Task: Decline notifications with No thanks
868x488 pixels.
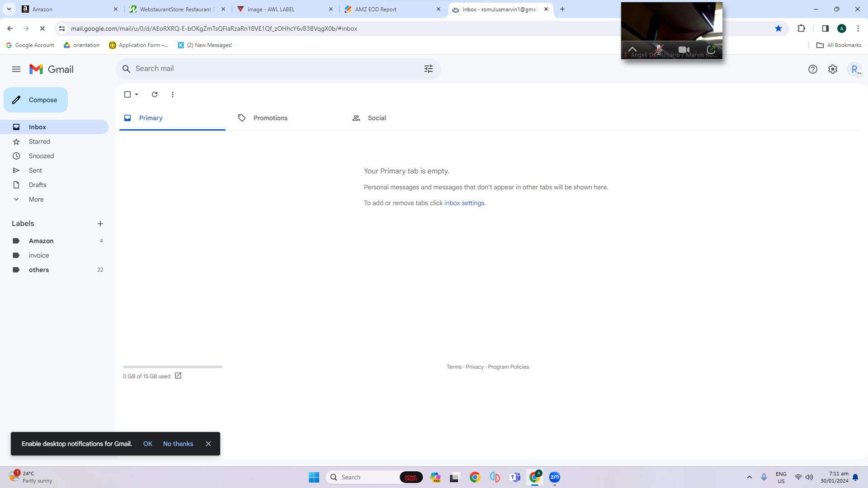Action: click(178, 444)
